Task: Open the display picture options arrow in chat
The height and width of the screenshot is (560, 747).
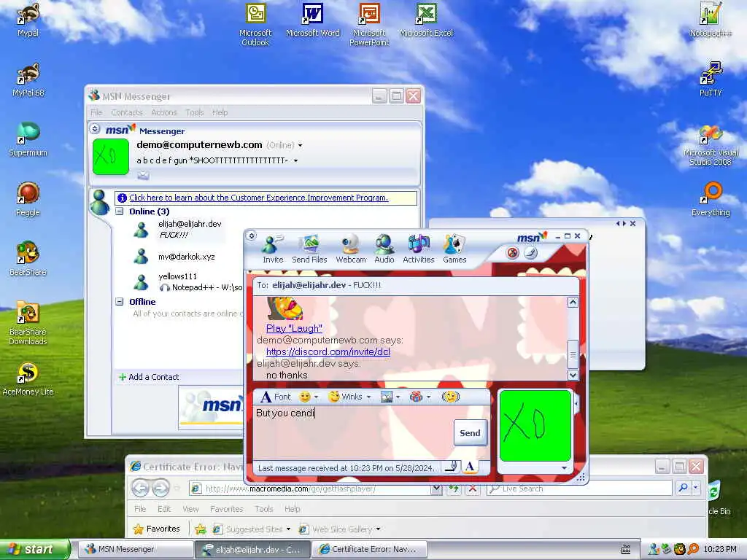Action: point(564,468)
